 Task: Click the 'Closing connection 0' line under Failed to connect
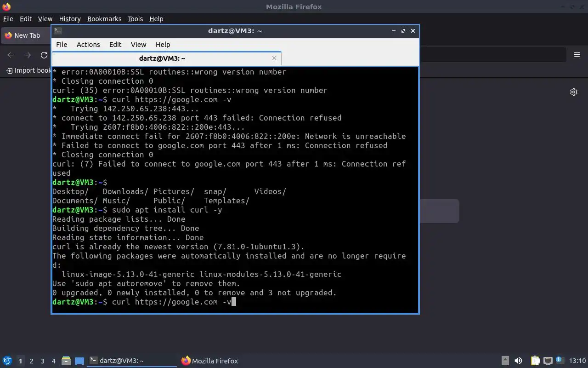[103, 155]
